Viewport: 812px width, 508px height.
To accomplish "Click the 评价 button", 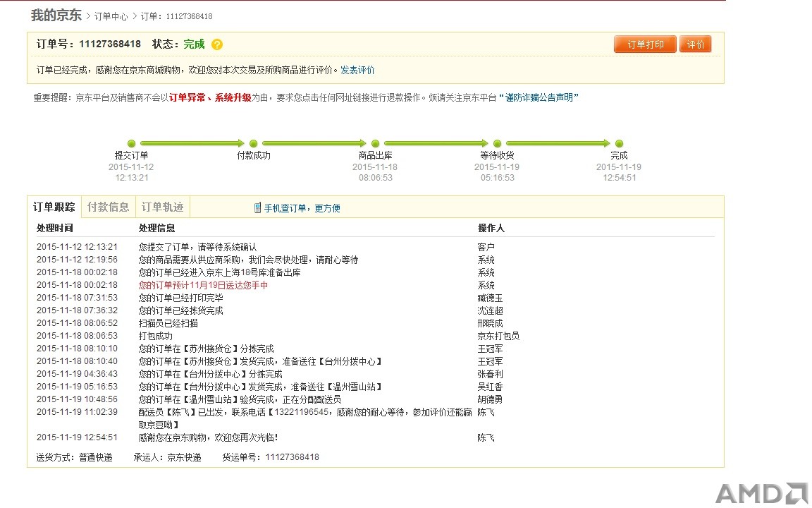I will click(x=695, y=44).
